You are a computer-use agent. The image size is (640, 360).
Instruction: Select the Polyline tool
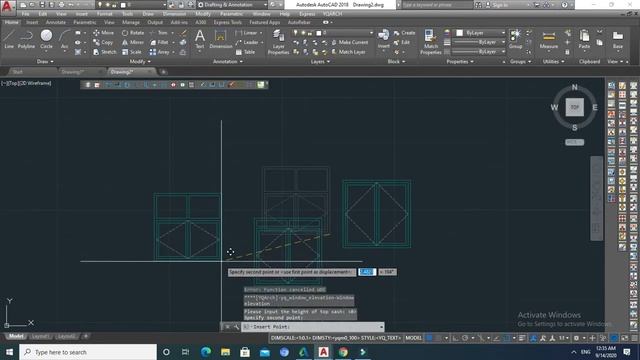pos(26,39)
